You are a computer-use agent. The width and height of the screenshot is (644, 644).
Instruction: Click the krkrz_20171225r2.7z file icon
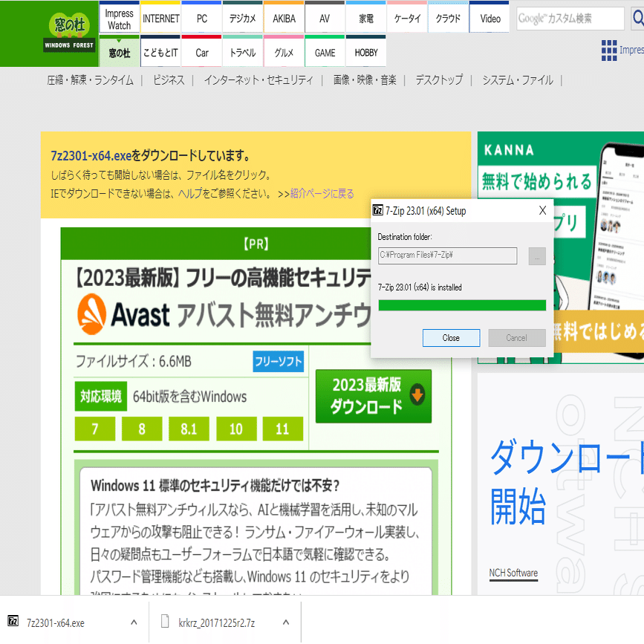pos(165,621)
